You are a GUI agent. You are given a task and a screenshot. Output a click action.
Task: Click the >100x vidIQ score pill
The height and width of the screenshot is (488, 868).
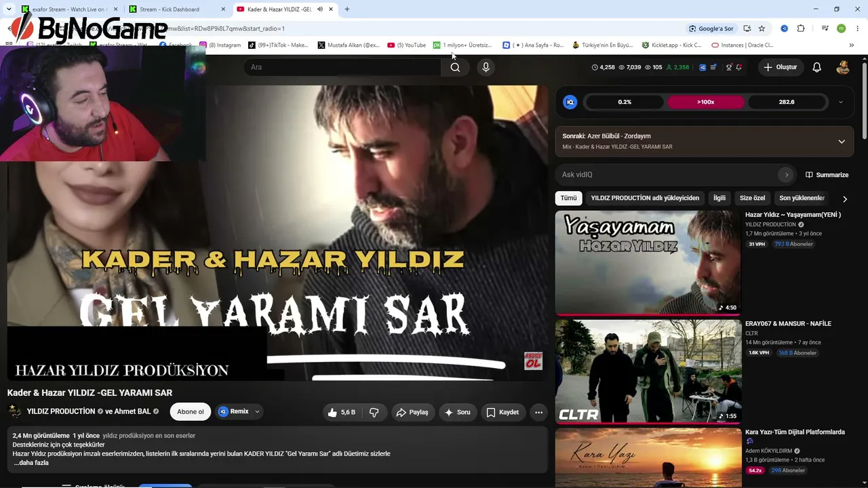(x=706, y=102)
